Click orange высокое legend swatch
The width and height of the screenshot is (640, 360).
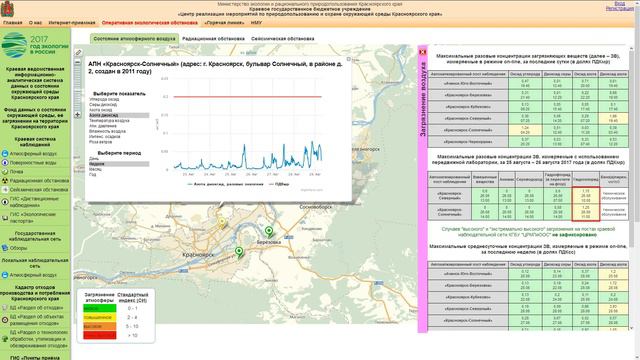pyautogui.click(x=100, y=327)
